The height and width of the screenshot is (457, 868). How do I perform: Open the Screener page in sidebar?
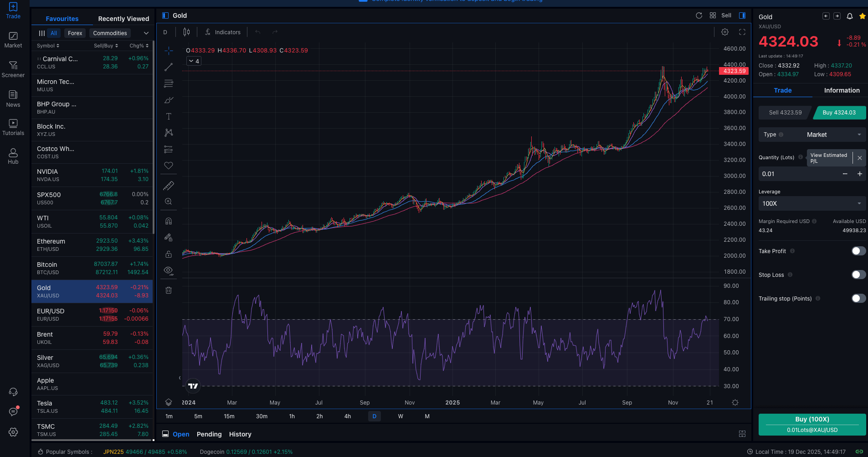pos(13,69)
